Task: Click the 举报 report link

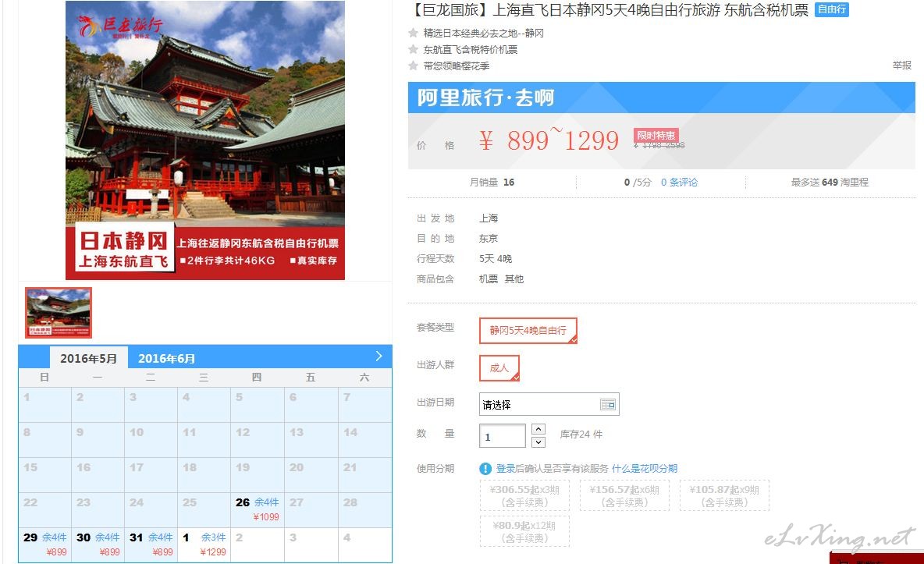Action: click(901, 66)
